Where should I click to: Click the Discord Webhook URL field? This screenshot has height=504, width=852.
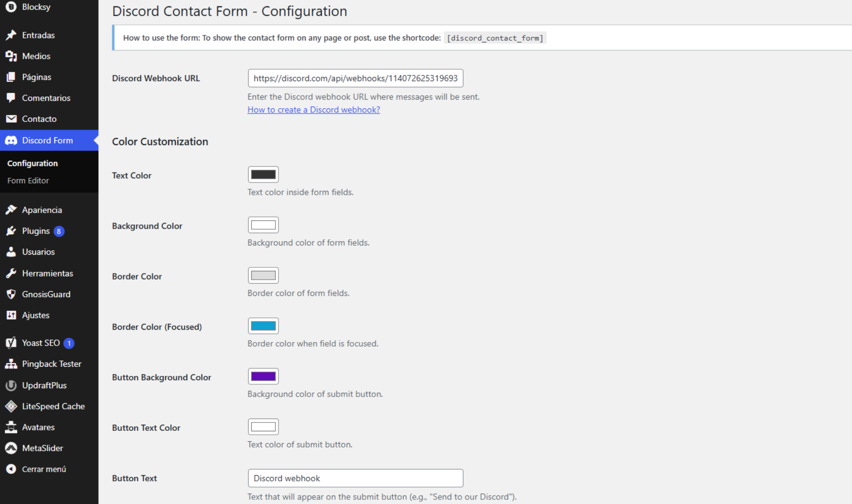pos(356,78)
